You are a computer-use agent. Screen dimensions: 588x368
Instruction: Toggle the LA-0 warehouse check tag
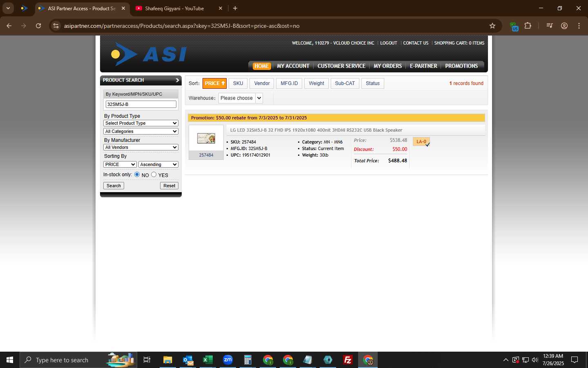click(421, 141)
